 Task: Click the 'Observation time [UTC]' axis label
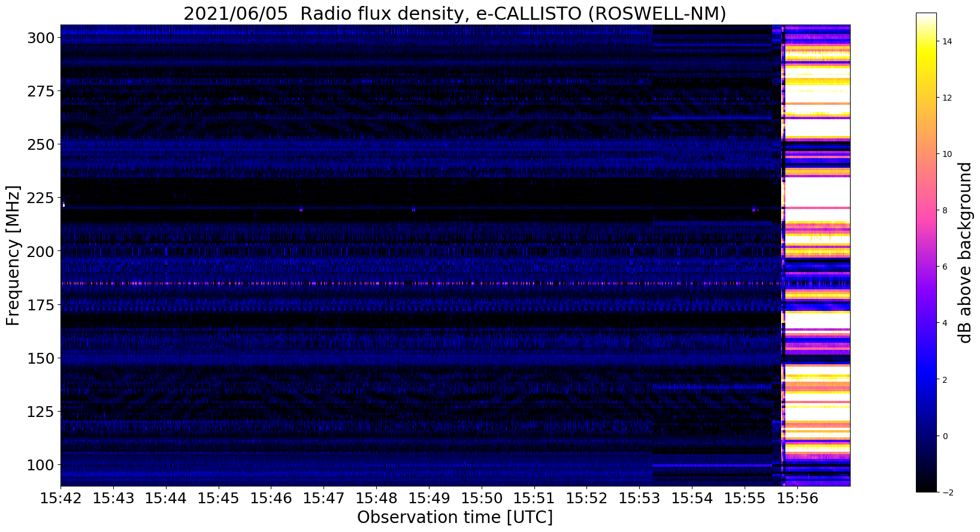pyautogui.click(x=455, y=517)
